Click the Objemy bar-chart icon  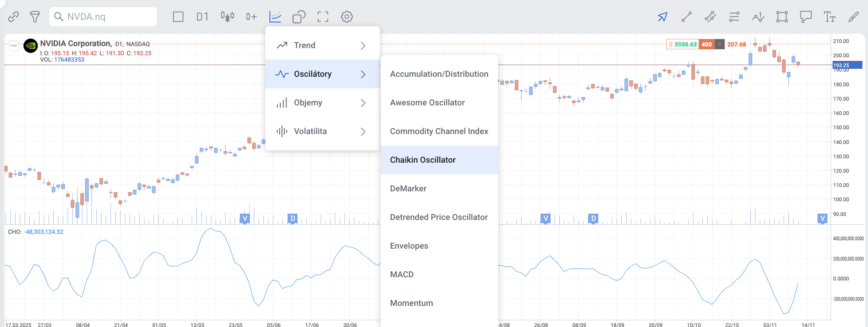point(282,103)
